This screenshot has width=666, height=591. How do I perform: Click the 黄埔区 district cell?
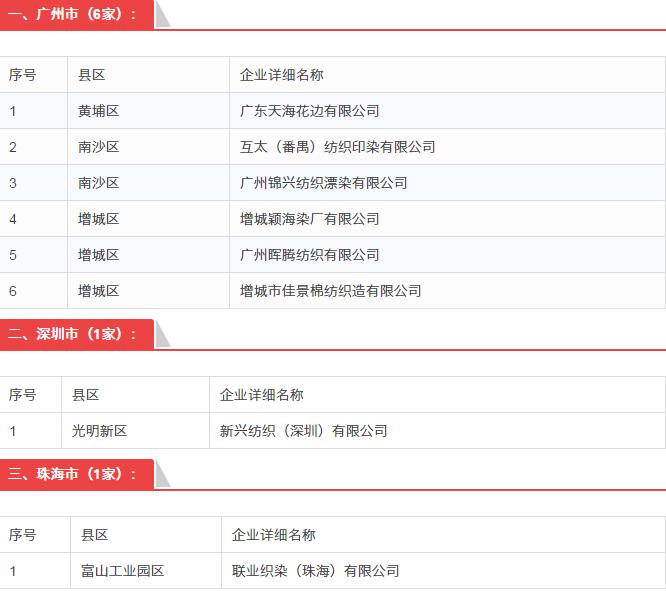coord(99,111)
